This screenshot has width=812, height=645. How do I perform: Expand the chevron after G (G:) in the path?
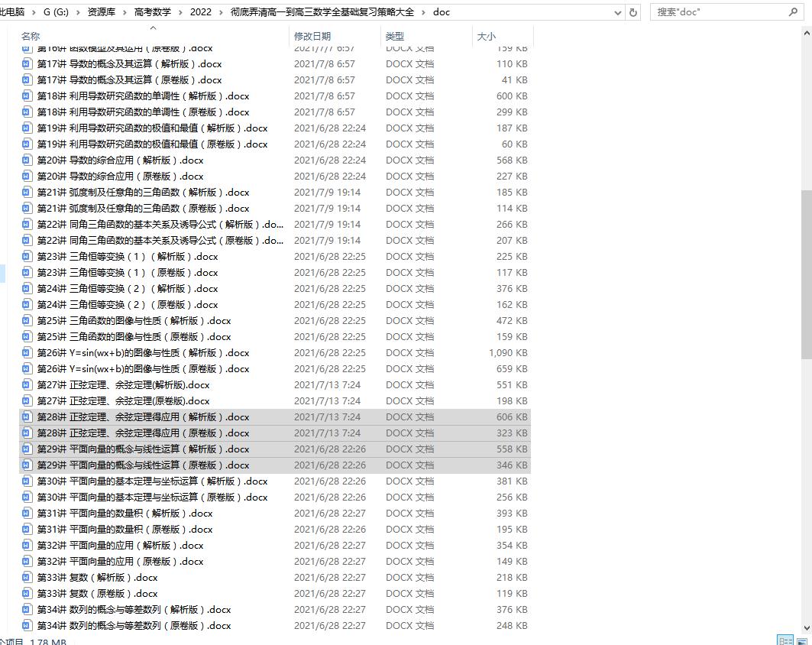click(78, 12)
